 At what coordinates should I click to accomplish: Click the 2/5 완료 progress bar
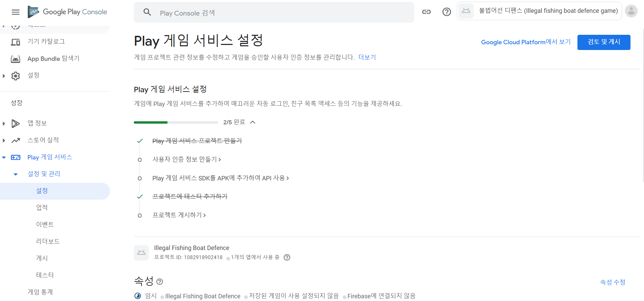(176, 122)
